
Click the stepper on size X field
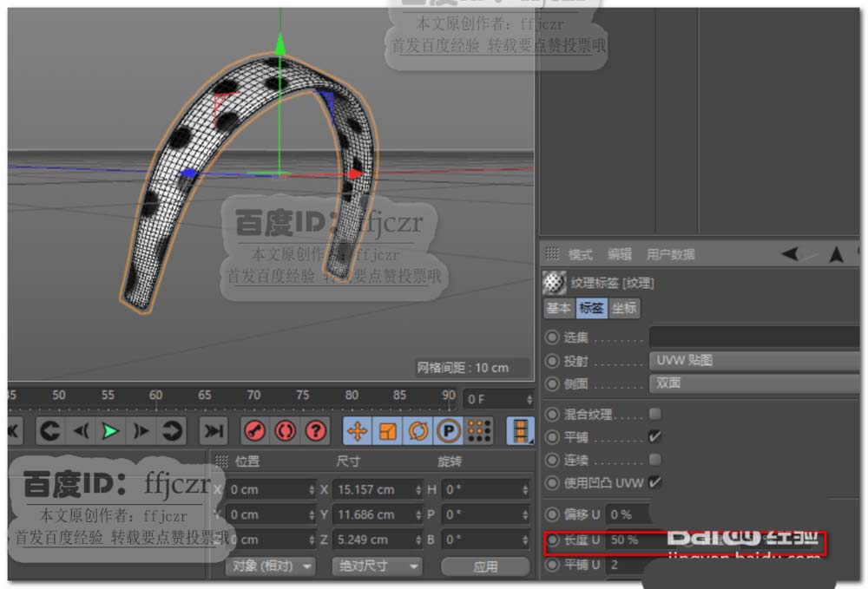418,489
